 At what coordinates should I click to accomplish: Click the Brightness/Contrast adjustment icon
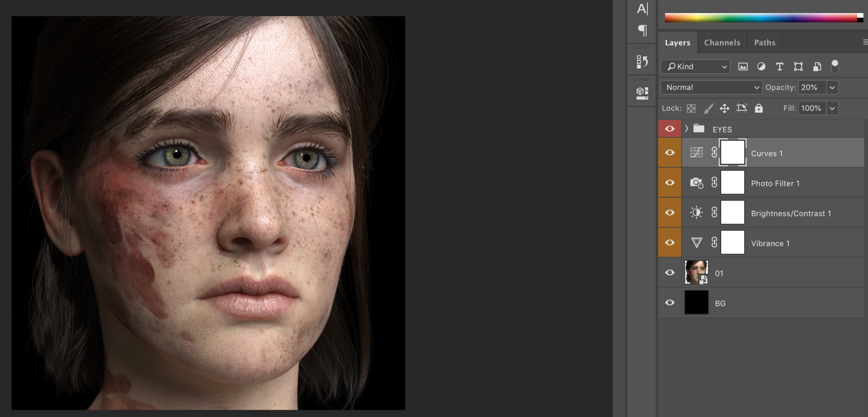click(x=696, y=212)
